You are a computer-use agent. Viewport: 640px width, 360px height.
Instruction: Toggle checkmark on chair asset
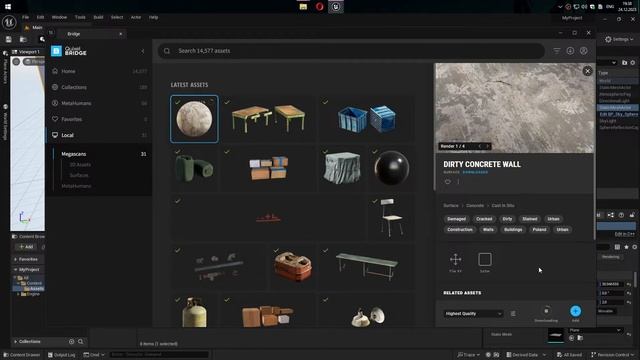375,201
